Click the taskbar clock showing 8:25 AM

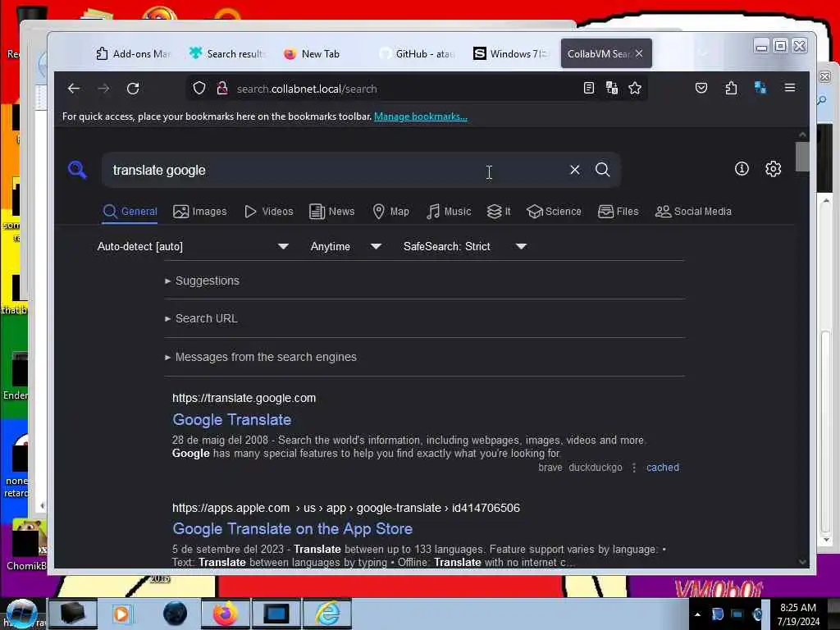[x=798, y=614]
